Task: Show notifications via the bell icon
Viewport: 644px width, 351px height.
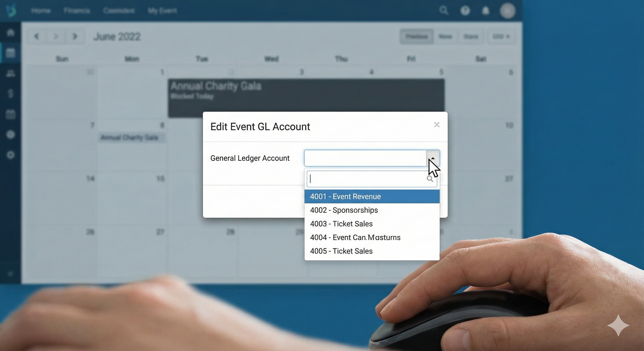Action: [x=485, y=11]
